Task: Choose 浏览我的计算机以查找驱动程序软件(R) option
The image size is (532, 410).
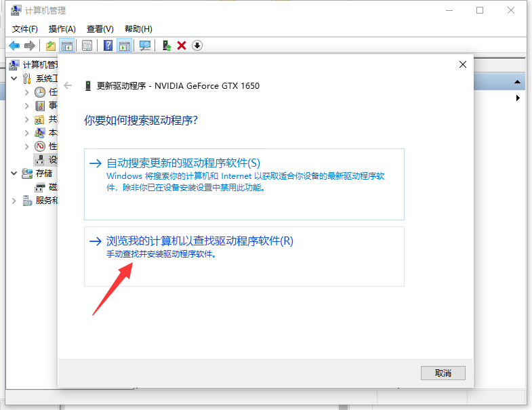Action: [x=199, y=241]
